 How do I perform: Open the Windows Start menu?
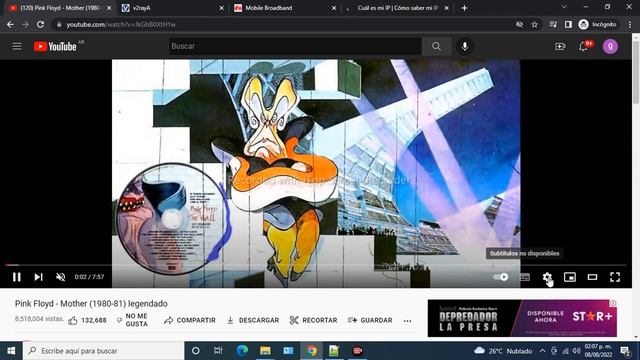[11, 351]
